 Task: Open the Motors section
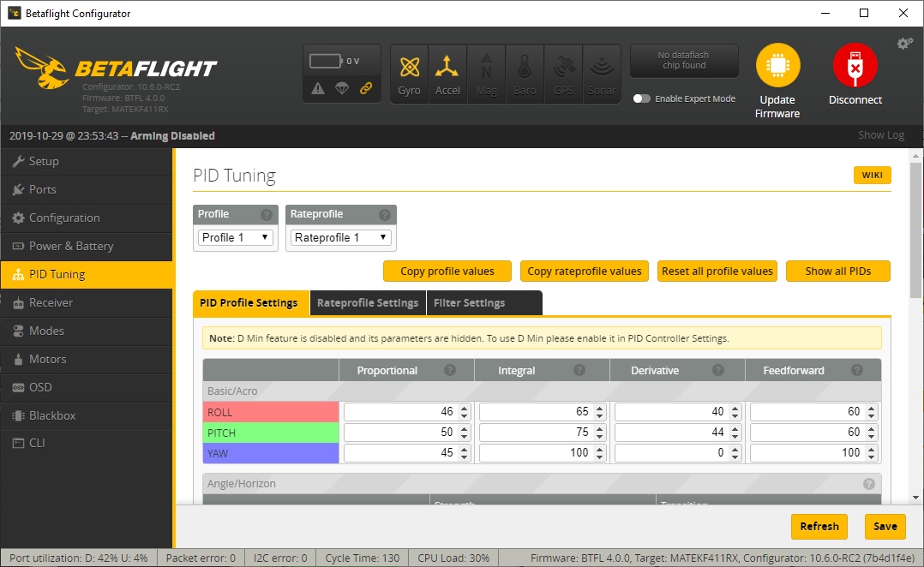click(x=87, y=359)
